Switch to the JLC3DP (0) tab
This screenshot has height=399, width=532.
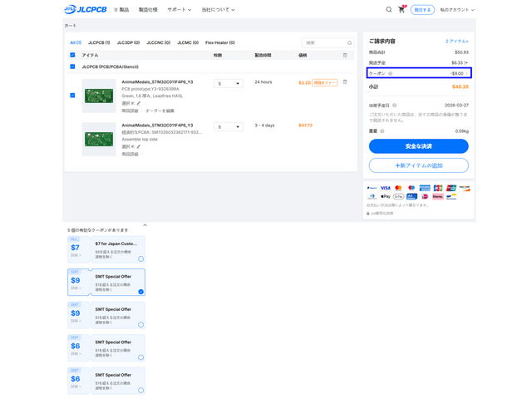tap(128, 42)
